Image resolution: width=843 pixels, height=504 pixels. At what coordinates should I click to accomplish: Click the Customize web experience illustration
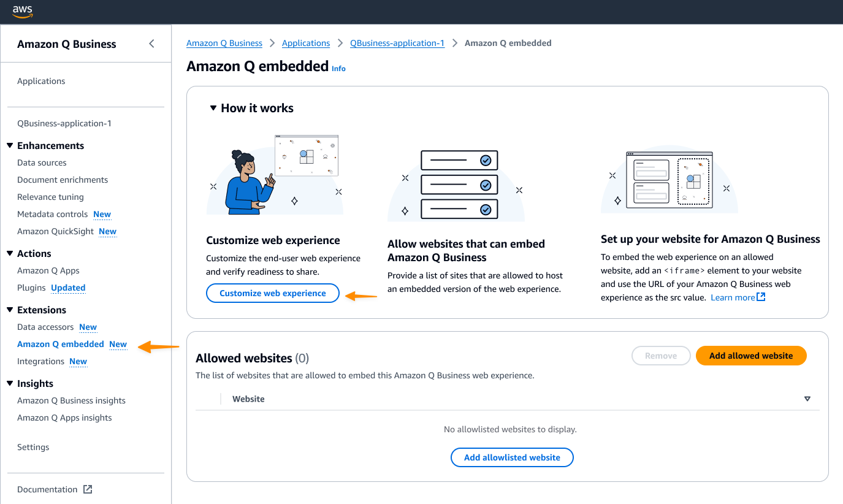[x=275, y=175]
